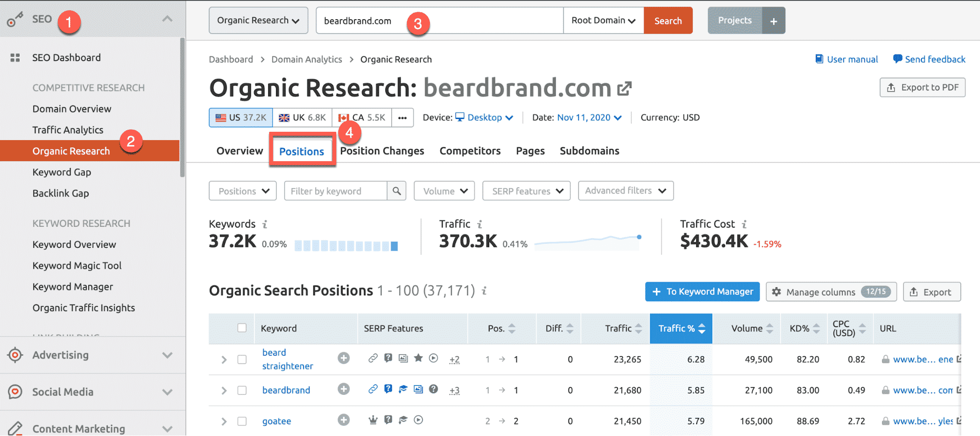Open Keyword Magic Tool from sidebar
The width and height of the screenshot is (980, 436).
(77, 266)
